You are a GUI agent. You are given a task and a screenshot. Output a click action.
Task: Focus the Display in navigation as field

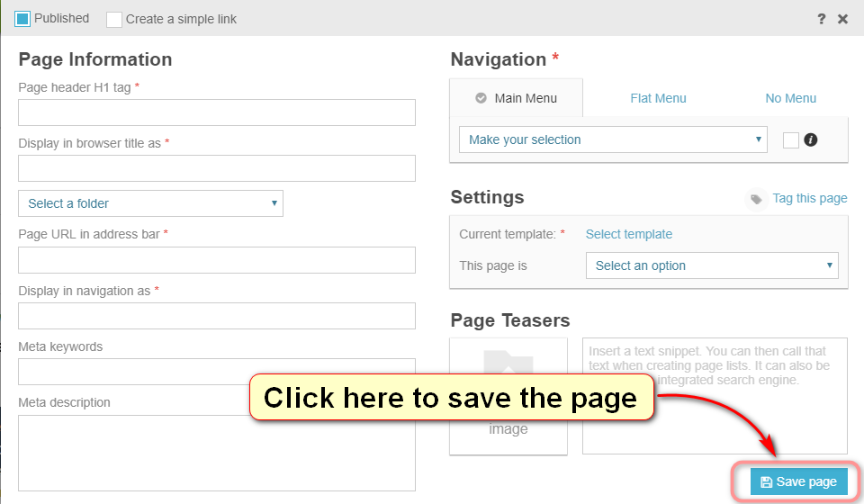point(217,316)
